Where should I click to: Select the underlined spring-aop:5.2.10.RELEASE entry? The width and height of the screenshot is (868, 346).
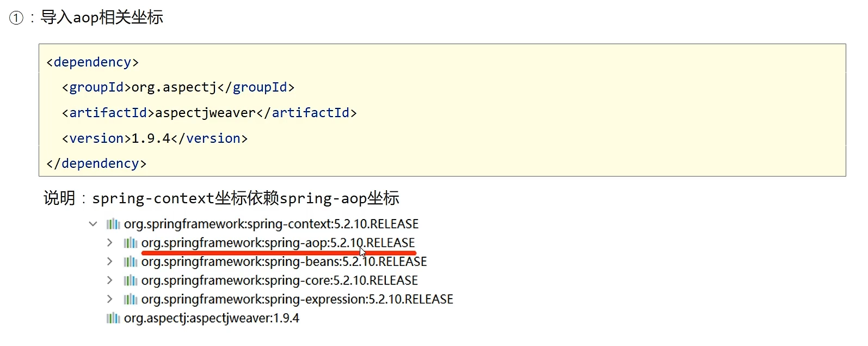pyautogui.click(x=278, y=243)
